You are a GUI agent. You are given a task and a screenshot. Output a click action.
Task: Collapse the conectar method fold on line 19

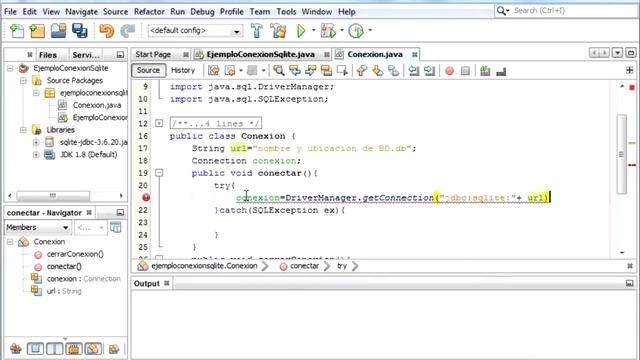point(159,173)
